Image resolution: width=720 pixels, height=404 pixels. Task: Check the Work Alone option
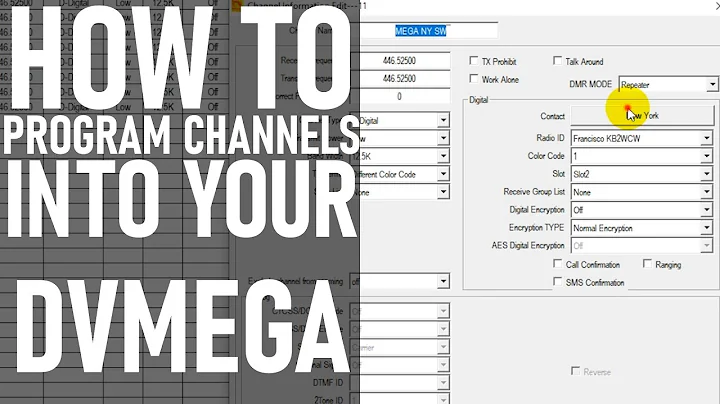pyautogui.click(x=473, y=79)
